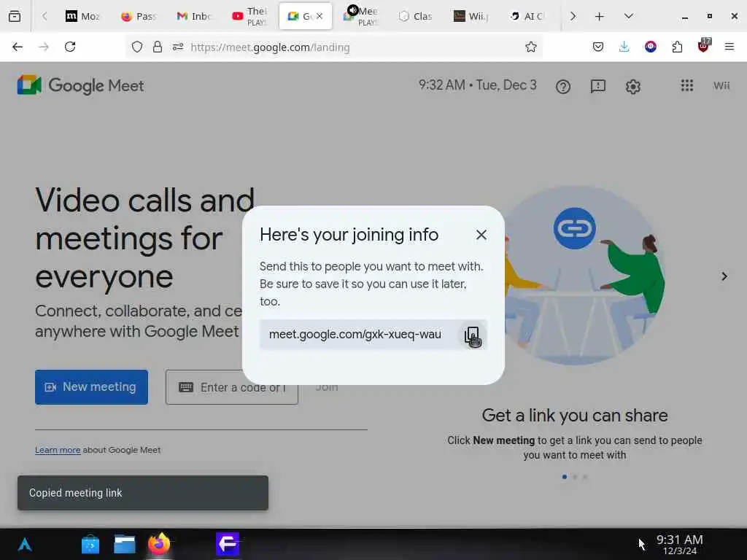Open the Arch-style start menu
This screenshot has height=560, width=747.
(25, 544)
